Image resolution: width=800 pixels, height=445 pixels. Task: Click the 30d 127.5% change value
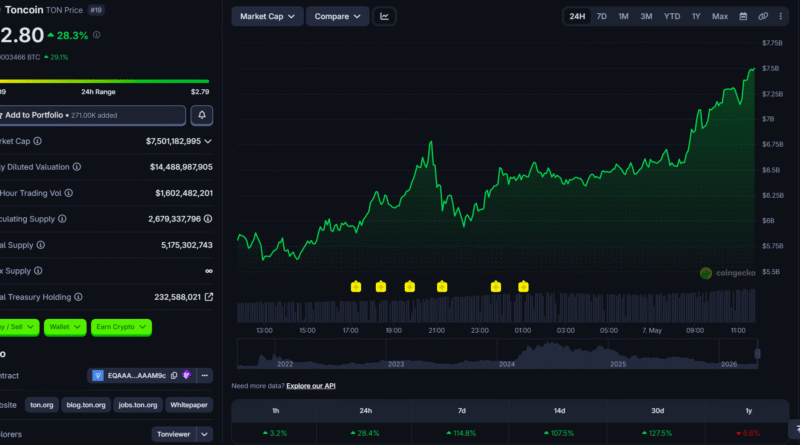657,433
